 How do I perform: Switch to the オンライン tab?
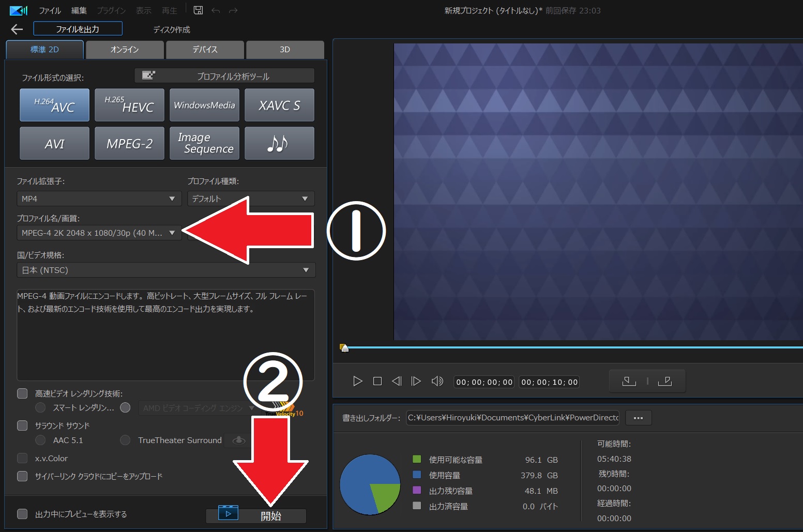[125, 50]
